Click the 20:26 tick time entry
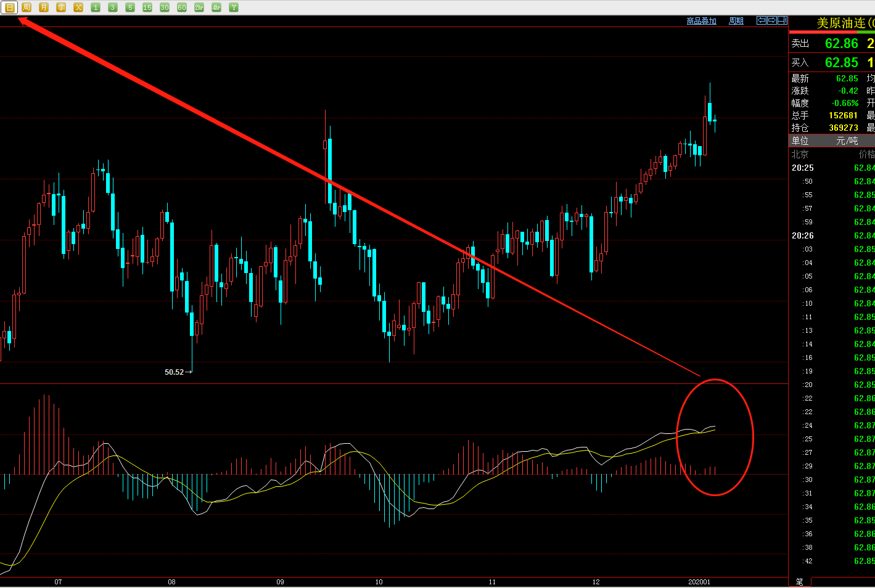 (803, 236)
